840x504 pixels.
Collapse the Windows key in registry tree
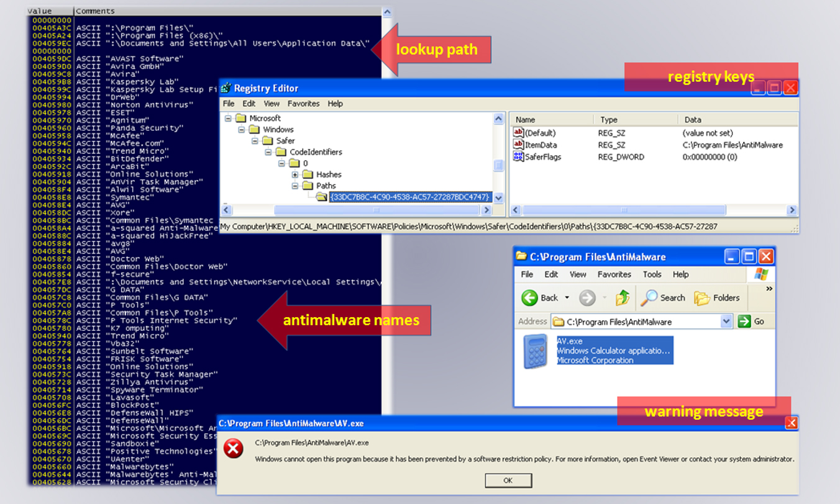[x=242, y=130]
